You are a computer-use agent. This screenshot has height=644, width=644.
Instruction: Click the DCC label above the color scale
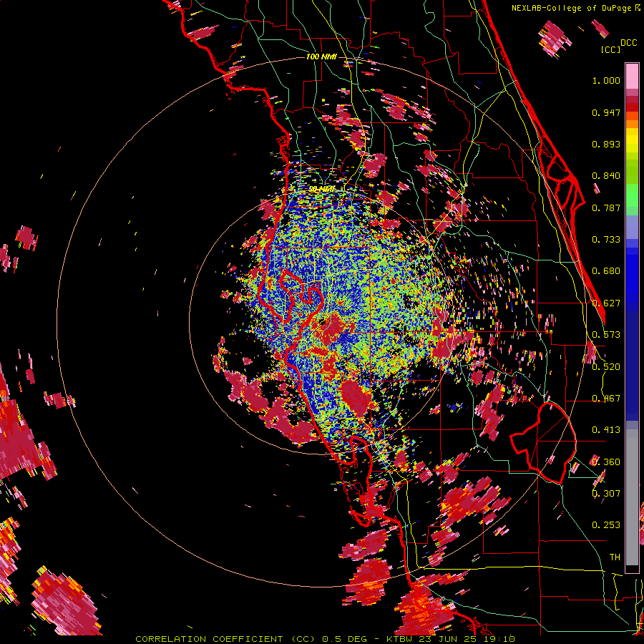pyautogui.click(x=628, y=43)
